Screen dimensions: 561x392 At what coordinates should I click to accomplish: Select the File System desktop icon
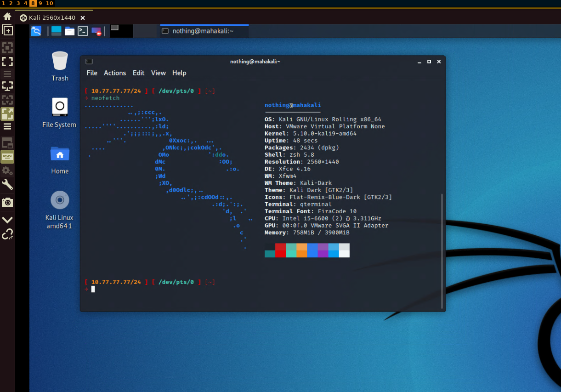click(59, 113)
